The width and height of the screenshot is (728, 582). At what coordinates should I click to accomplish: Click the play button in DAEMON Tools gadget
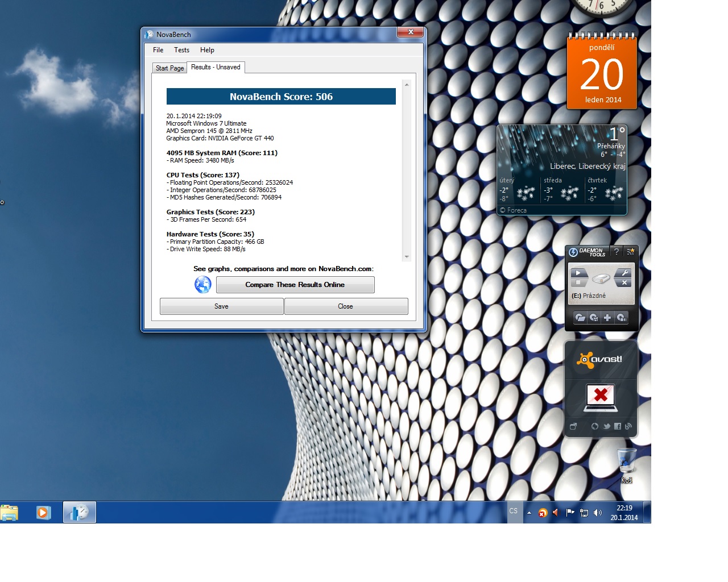pyautogui.click(x=577, y=273)
